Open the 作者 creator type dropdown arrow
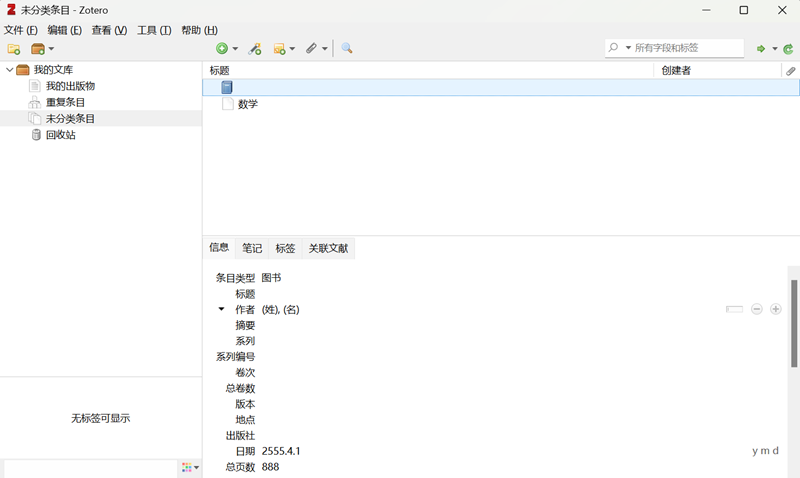Viewport: 800px width, 478px height. pos(222,309)
